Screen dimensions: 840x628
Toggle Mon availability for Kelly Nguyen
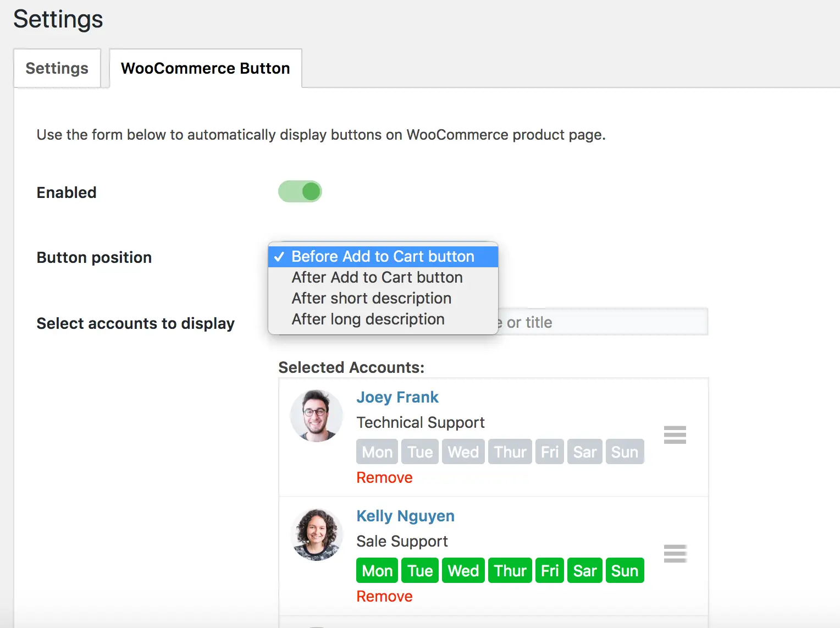(377, 571)
